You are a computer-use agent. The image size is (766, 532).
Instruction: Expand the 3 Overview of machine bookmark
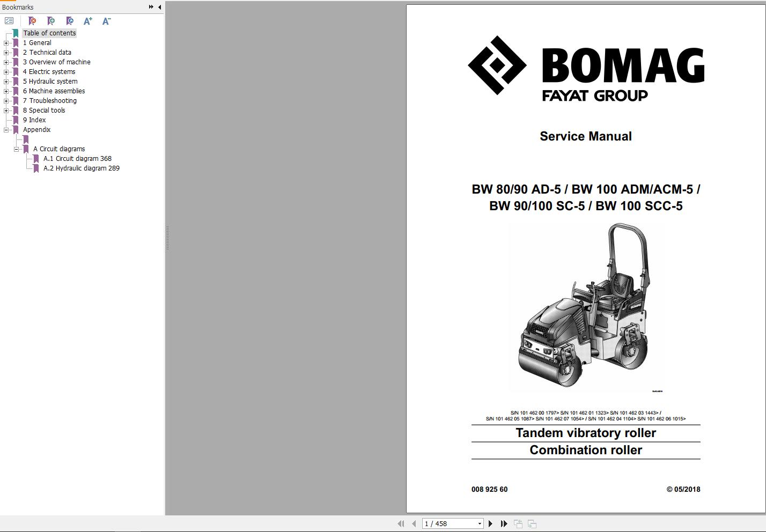pyautogui.click(x=6, y=62)
